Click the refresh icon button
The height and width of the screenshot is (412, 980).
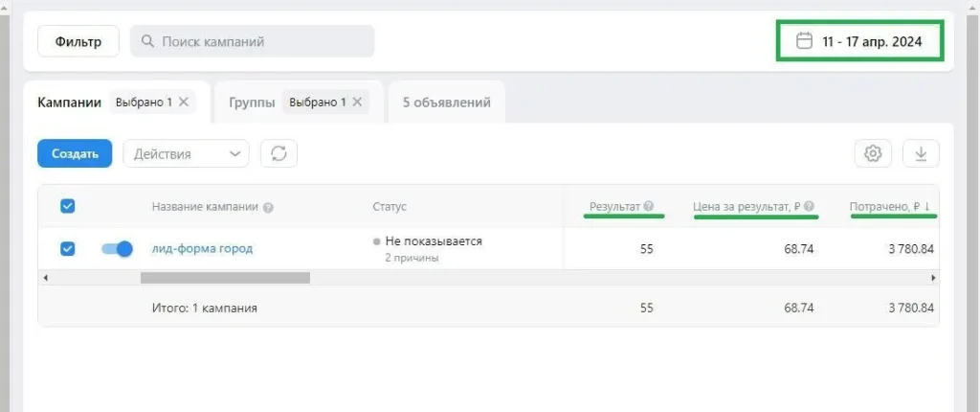click(278, 153)
